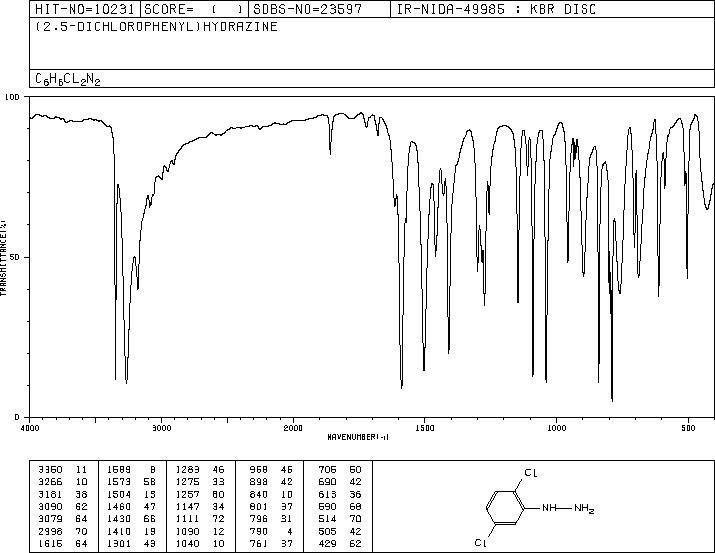Select the 840 peak entry
The width and height of the screenshot is (715, 553).
[x=271, y=494]
